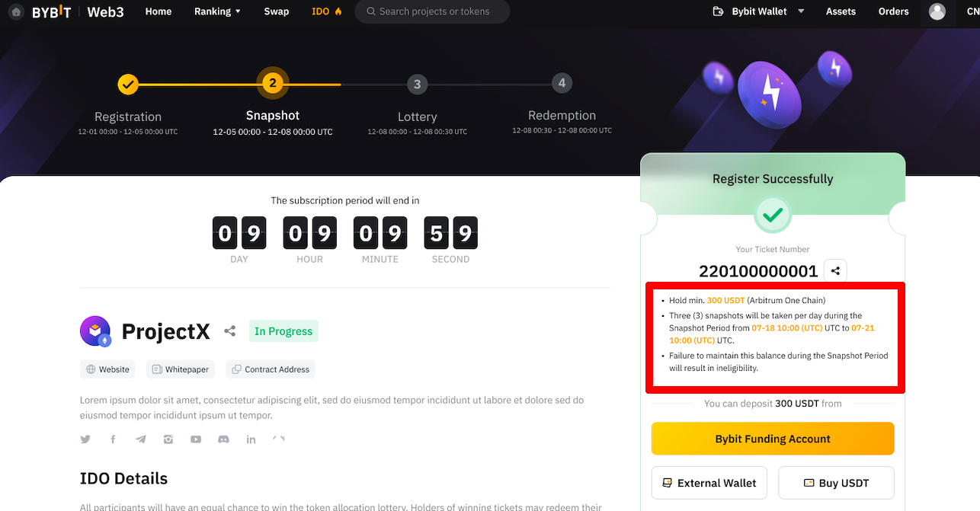Open the Whitepaper link
This screenshot has height=511, width=980.
(x=181, y=369)
